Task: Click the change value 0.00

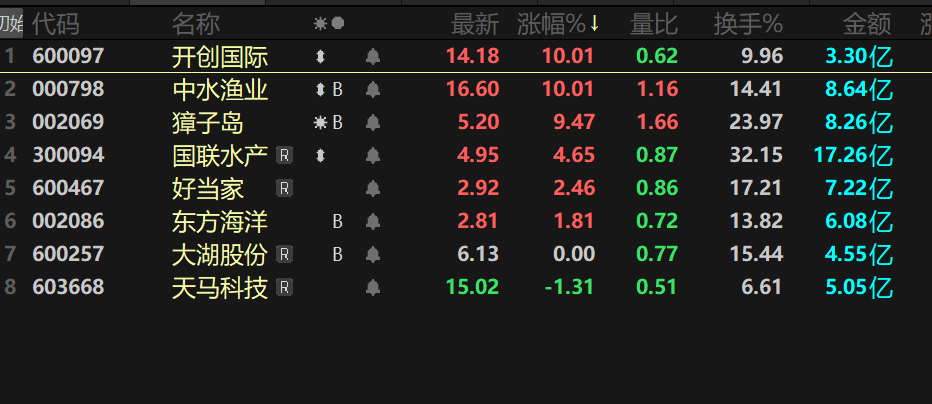Action: pos(574,254)
